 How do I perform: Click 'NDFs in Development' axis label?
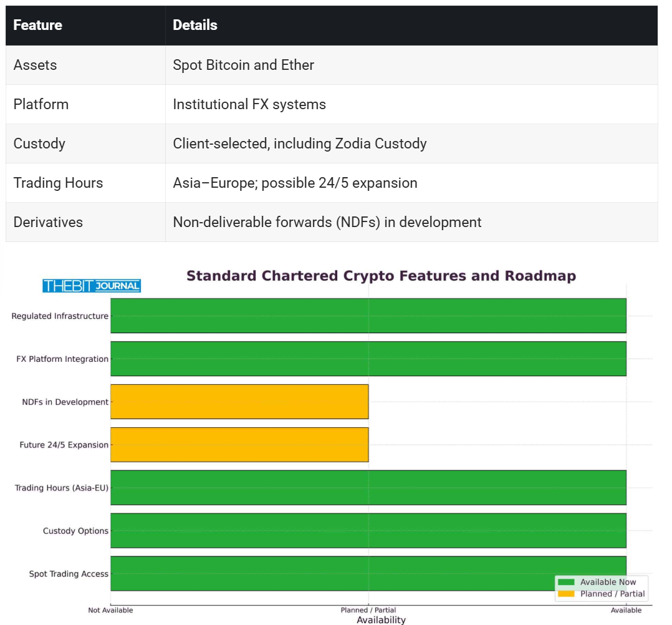[65, 402]
